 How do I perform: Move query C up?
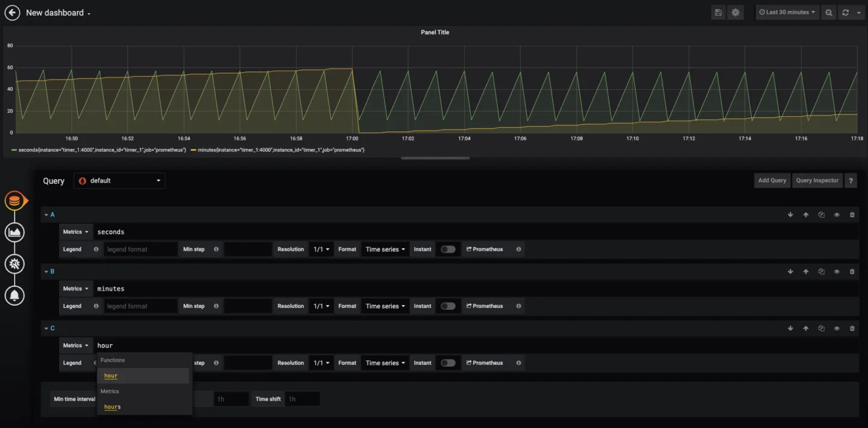tap(806, 329)
